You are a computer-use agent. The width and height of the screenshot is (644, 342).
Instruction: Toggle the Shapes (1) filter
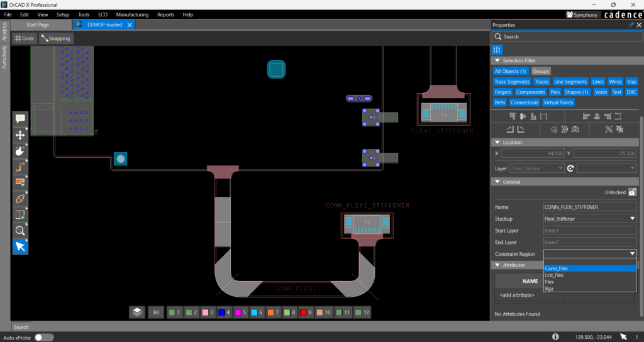(x=576, y=92)
